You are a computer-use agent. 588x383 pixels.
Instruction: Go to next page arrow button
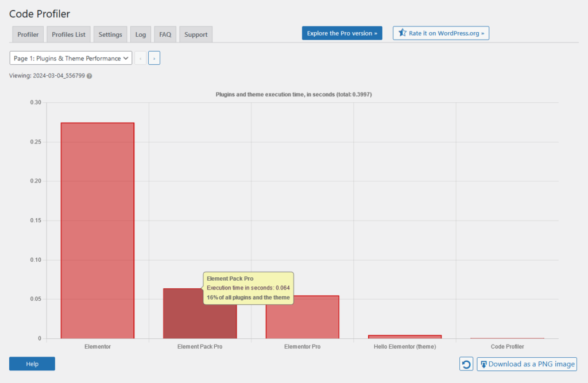click(154, 58)
